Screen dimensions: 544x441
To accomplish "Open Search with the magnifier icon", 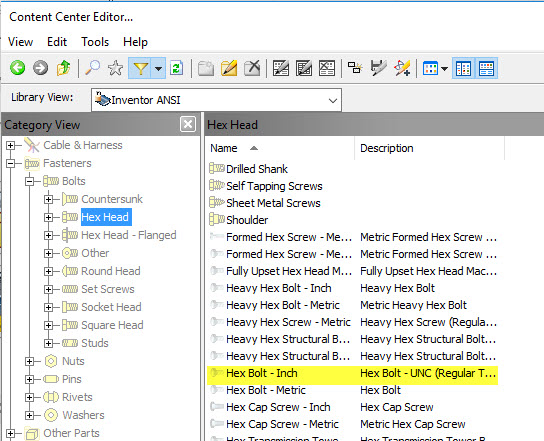I will [92, 68].
